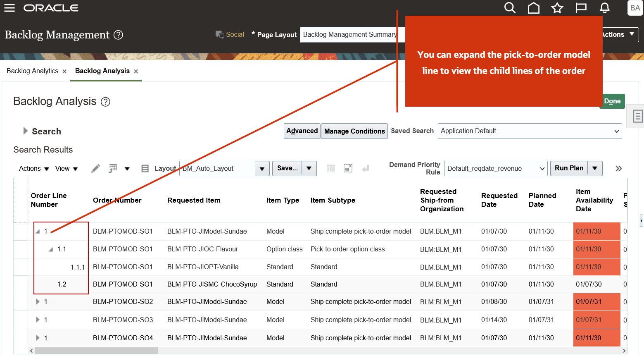Collapse order line 1 of BLM-PTOMOD-SO1
Image resolution: width=644 pixels, height=356 pixels.
pyautogui.click(x=38, y=232)
